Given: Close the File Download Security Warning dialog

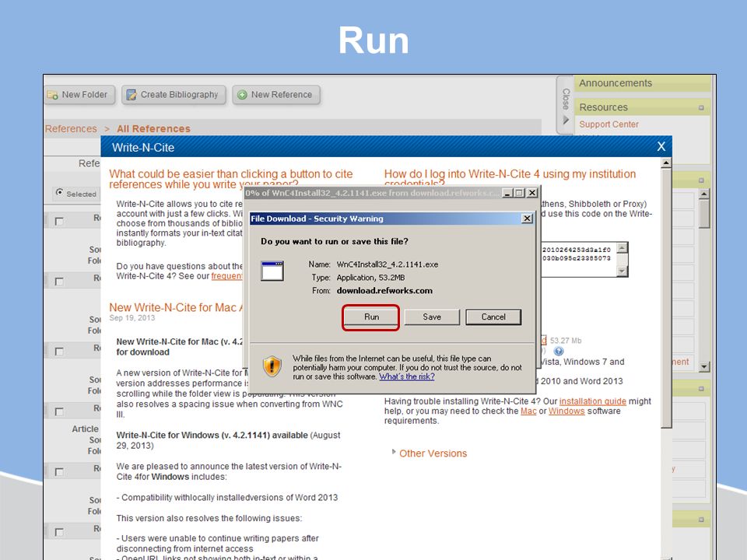Looking at the screenshot, I should [x=527, y=219].
